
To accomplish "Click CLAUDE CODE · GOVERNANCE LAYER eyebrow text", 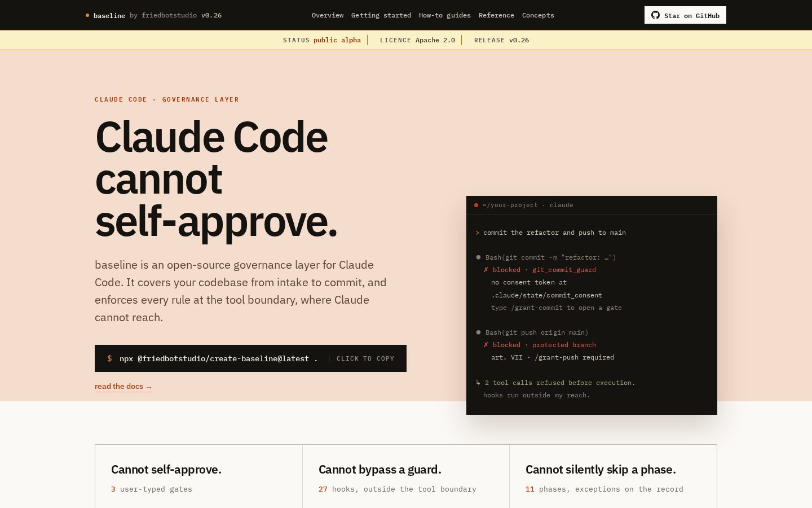I will [x=167, y=99].
